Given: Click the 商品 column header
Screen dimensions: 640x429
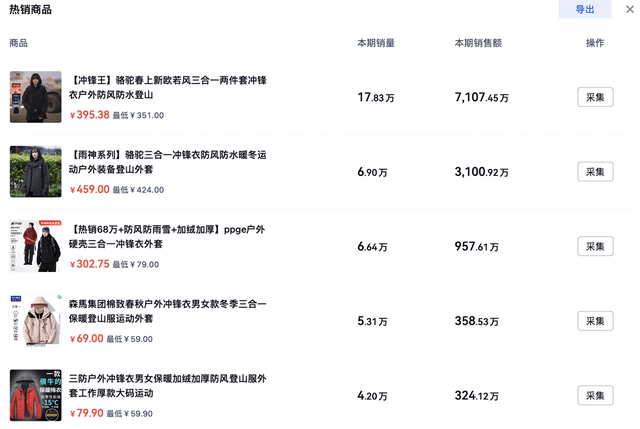Looking at the screenshot, I should (19, 44).
